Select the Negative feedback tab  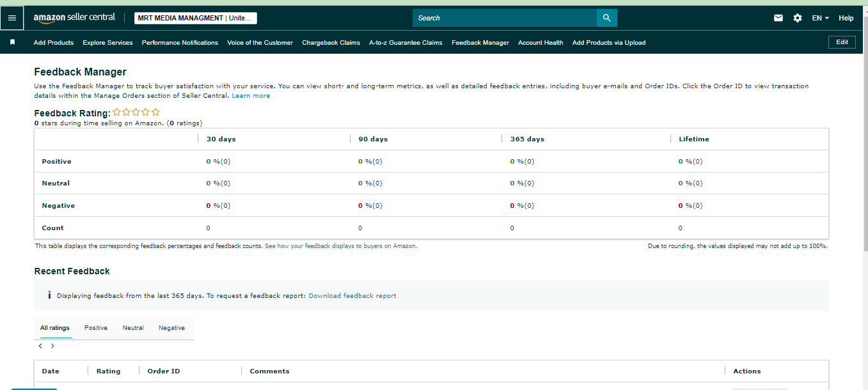point(171,328)
